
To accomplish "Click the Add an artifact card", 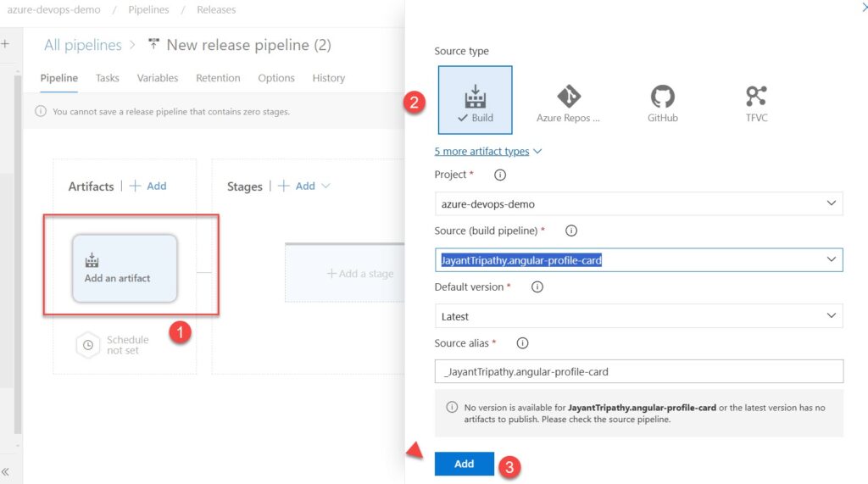I will point(125,269).
